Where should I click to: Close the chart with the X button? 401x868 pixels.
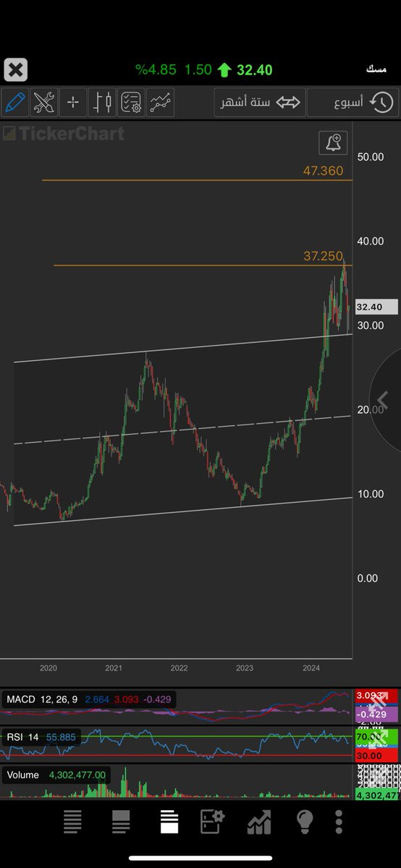15,70
